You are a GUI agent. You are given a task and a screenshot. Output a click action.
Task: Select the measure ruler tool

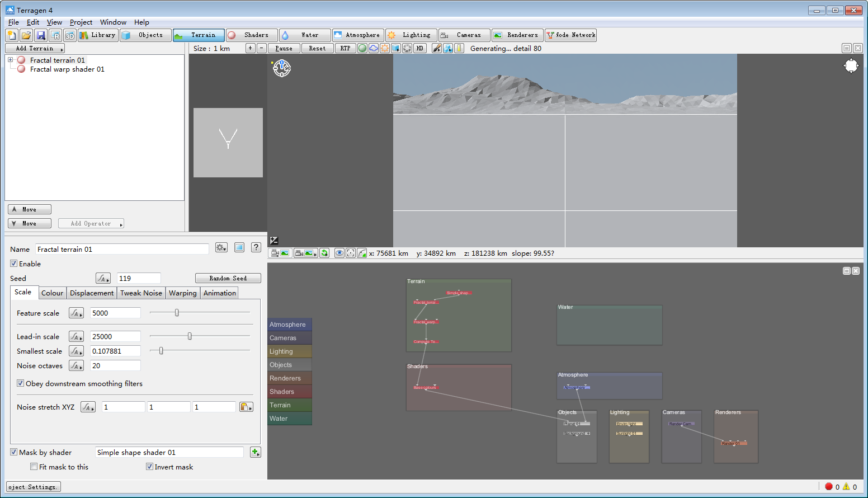459,48
